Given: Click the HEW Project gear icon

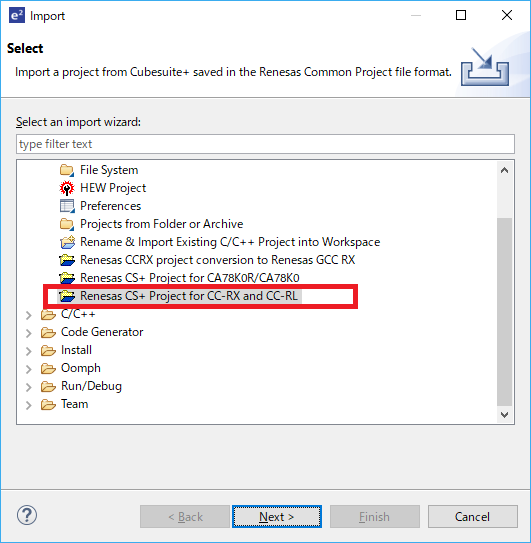Looking at the screenshot, I should pos(67,188).
